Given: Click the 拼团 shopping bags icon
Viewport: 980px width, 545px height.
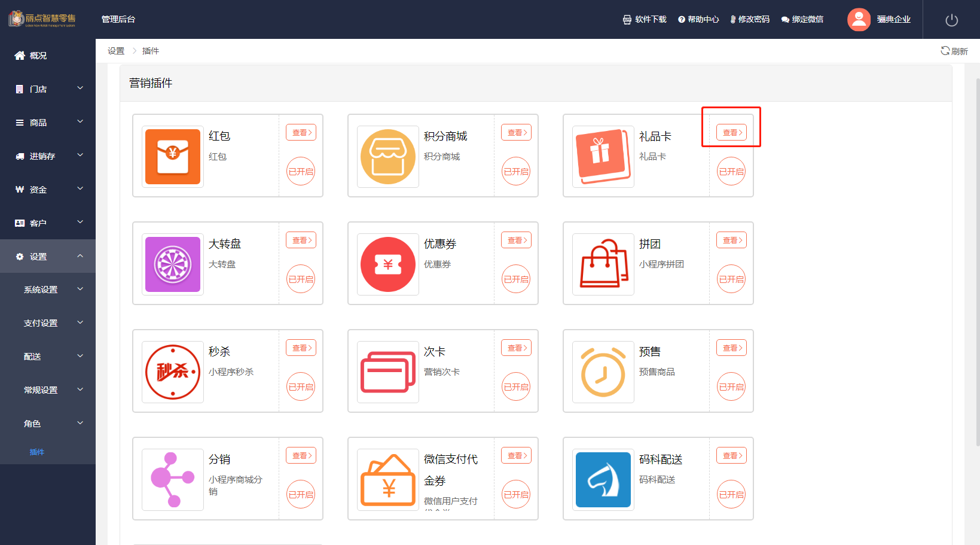Looking at the screenshot, I should pyautogui.click(x=603, y=264).
